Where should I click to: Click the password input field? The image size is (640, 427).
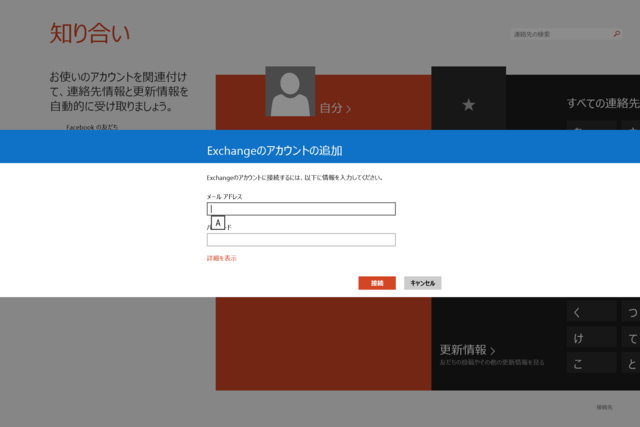click(x=301, y=240)
